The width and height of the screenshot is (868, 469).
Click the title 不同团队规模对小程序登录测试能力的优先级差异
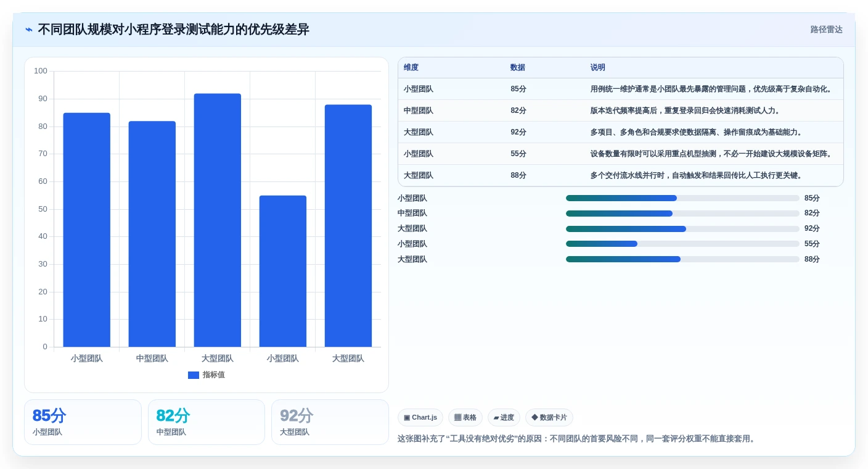click(174, 30)
